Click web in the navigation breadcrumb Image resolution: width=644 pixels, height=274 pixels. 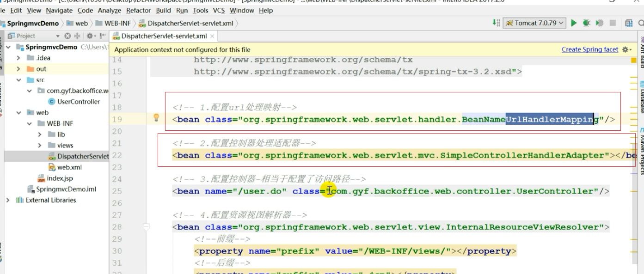pyautogui.click(x=82, y=23)
